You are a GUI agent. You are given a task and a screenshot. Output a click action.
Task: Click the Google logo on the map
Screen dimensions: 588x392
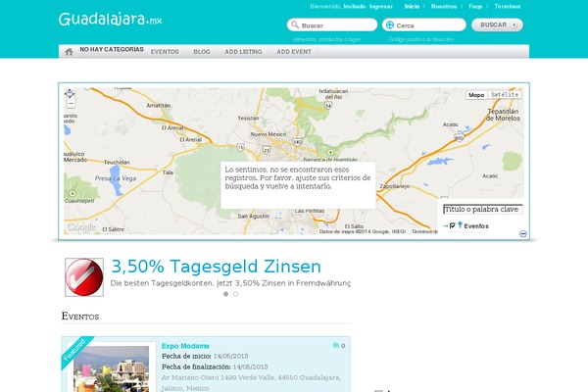81,227
